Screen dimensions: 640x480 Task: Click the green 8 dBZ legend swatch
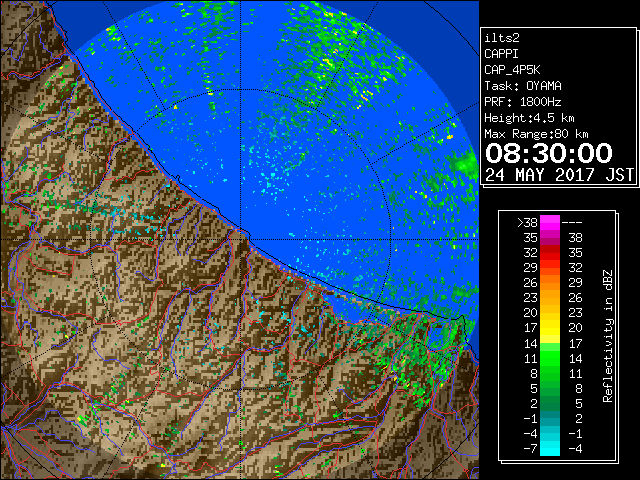[550, 373]
